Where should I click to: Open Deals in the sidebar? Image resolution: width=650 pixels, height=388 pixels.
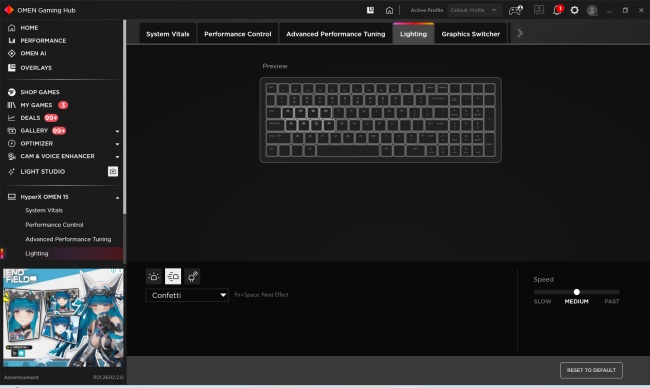(x=30, y=118)
